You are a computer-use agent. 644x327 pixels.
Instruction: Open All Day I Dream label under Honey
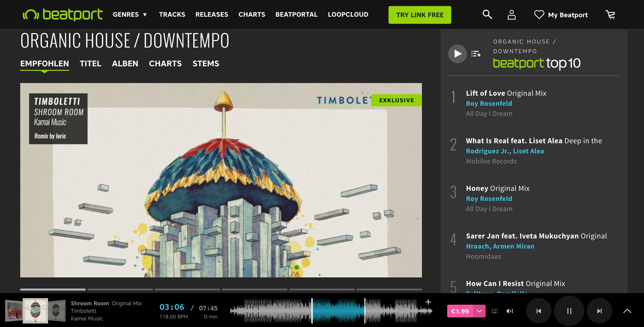tap(489, 209)
